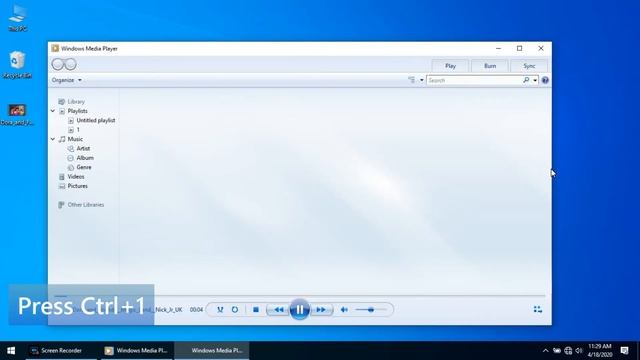Select Album under Music
Image resolution: width=640 pixels, height=360 pixels.
click(85, 158)
